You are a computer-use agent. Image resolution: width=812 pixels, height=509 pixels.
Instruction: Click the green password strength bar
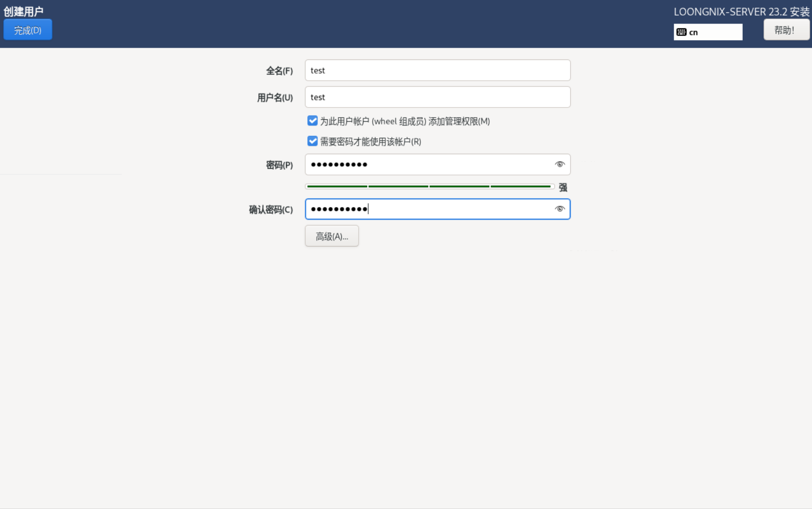429,187
